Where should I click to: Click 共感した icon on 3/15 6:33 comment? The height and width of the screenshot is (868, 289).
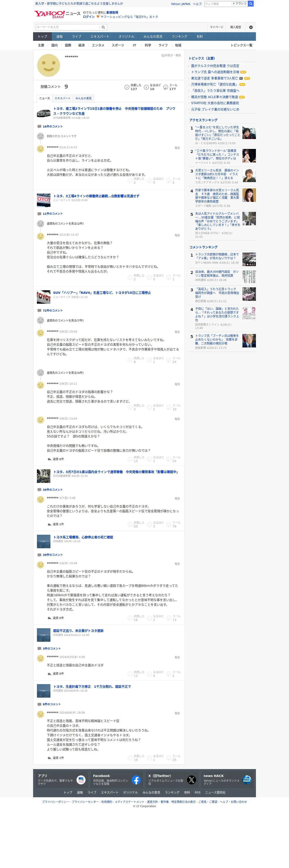coord(130,181)
